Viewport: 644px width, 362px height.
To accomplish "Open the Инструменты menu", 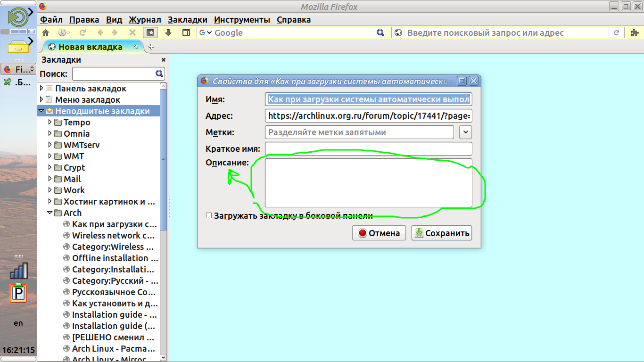I will click(242, 20).
